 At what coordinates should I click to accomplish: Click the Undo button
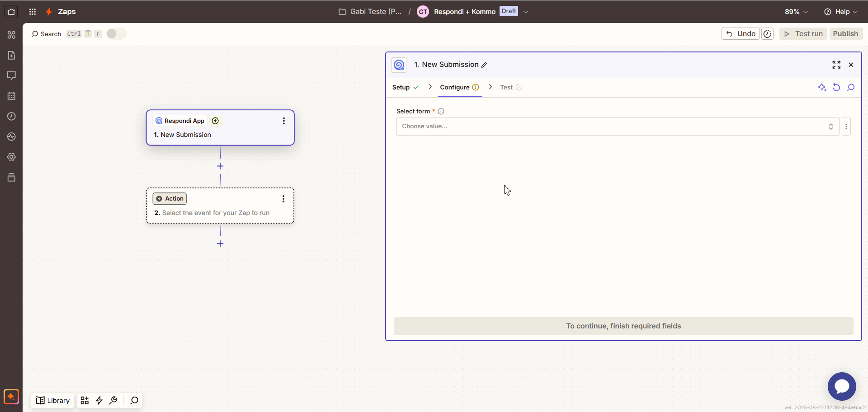[x=741, y=34]
